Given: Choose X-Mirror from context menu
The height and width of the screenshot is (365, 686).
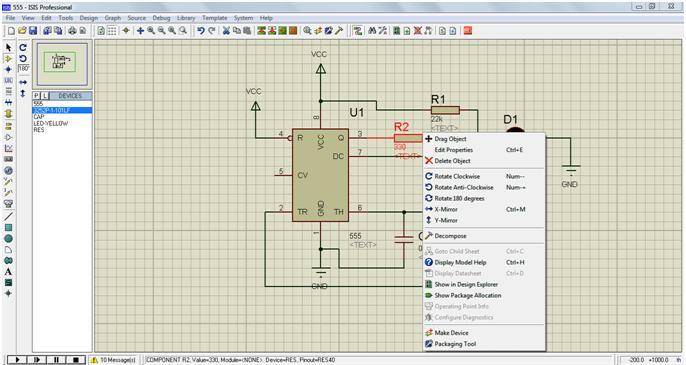Looking at the screenshot, I should tap(484, 209).
